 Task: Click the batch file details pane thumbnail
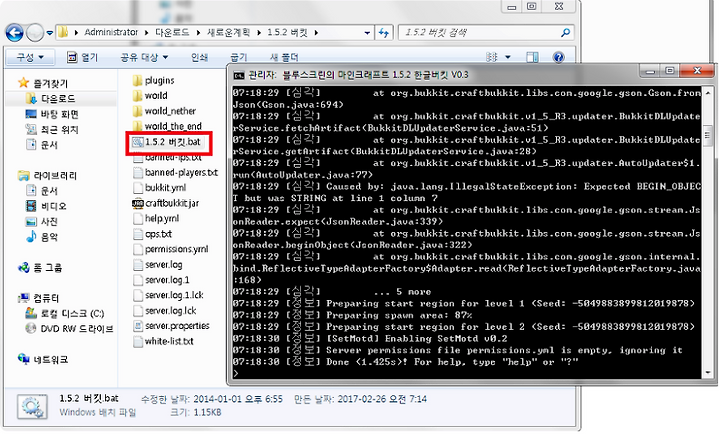click(x=32, y=407)
